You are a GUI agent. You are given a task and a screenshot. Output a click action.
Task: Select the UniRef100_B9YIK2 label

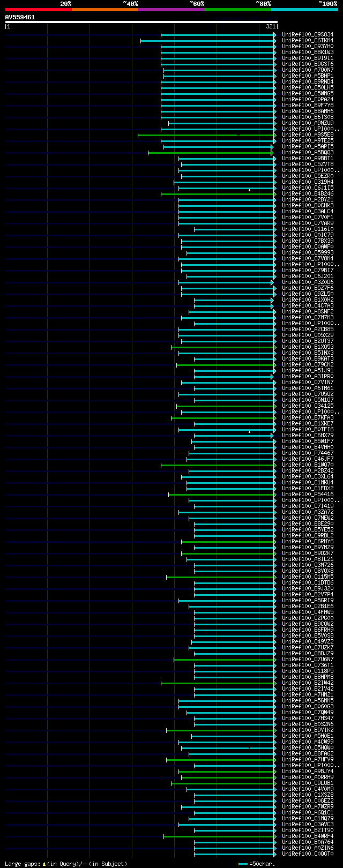[x=308, y=730]
